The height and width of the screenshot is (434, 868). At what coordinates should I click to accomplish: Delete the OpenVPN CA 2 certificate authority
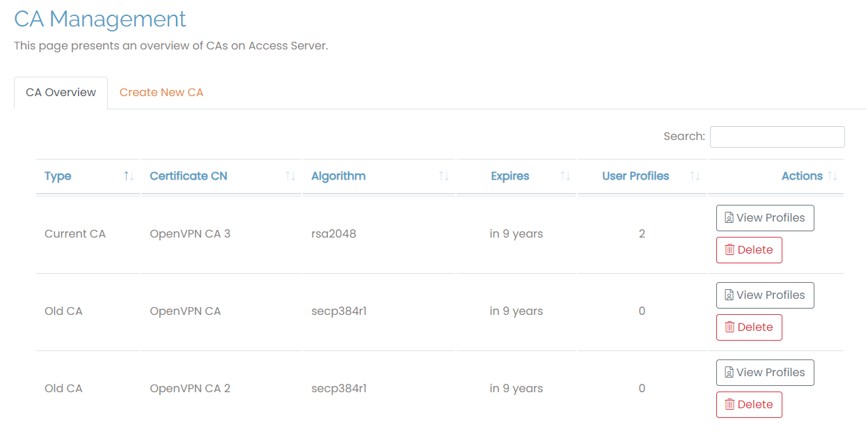[749, 405]
